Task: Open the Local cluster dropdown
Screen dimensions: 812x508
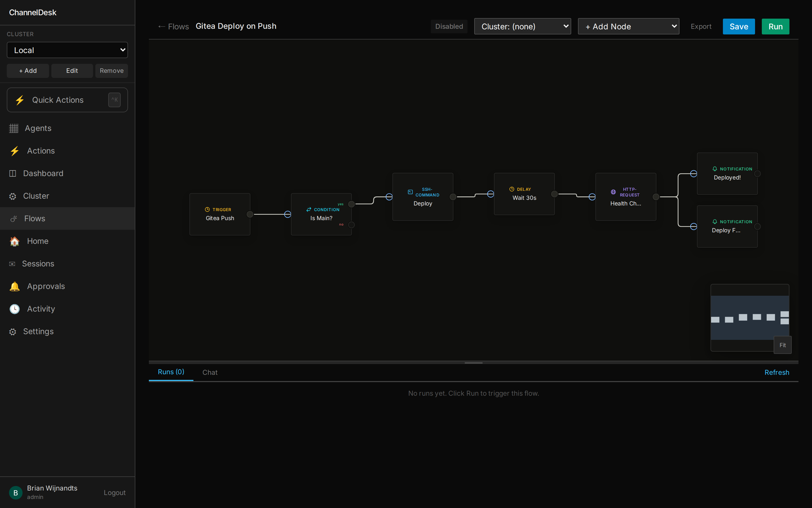Action: 67,50
